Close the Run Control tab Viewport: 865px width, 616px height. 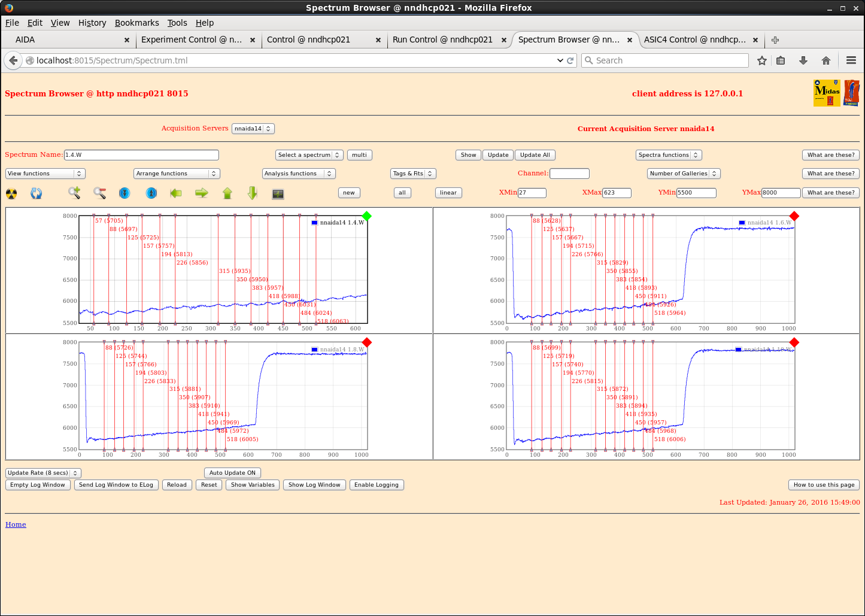click(x=504, y=40)
